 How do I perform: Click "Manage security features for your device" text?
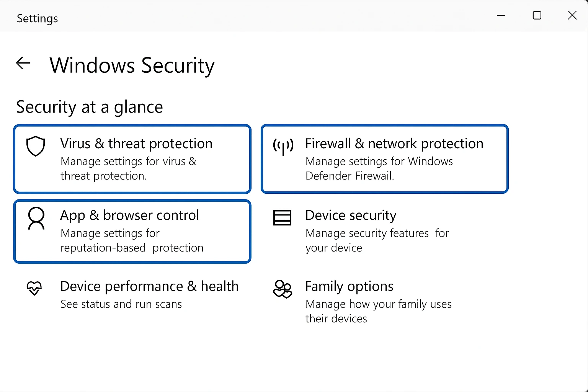pos(377,240)
